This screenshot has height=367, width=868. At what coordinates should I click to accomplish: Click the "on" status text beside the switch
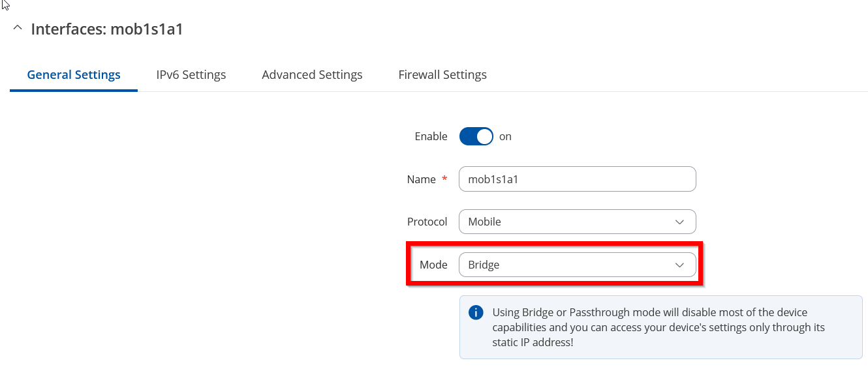coord(505,136)
